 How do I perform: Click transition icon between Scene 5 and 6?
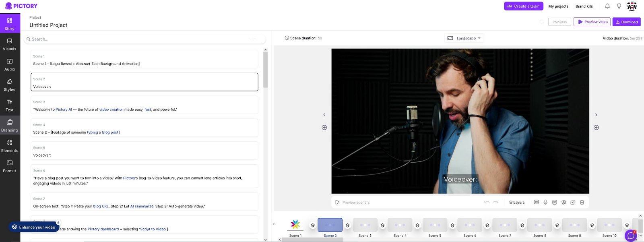[x=452, y=225]
